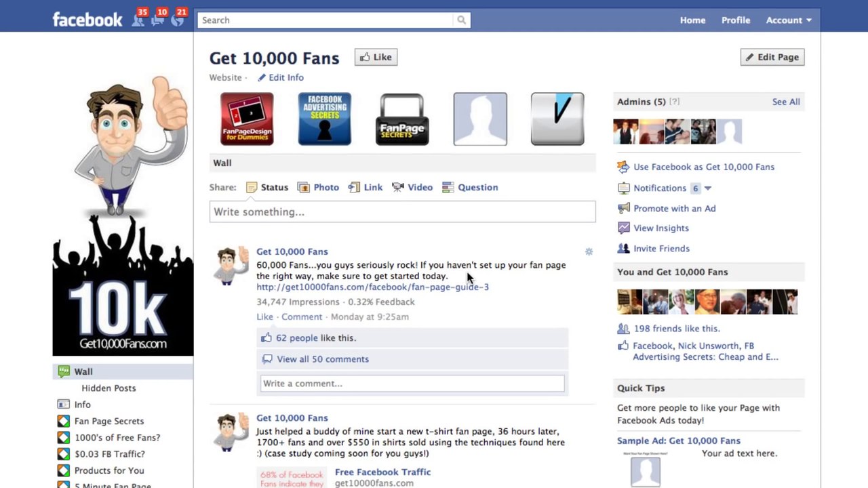Click into the Search field

(325, 20)
